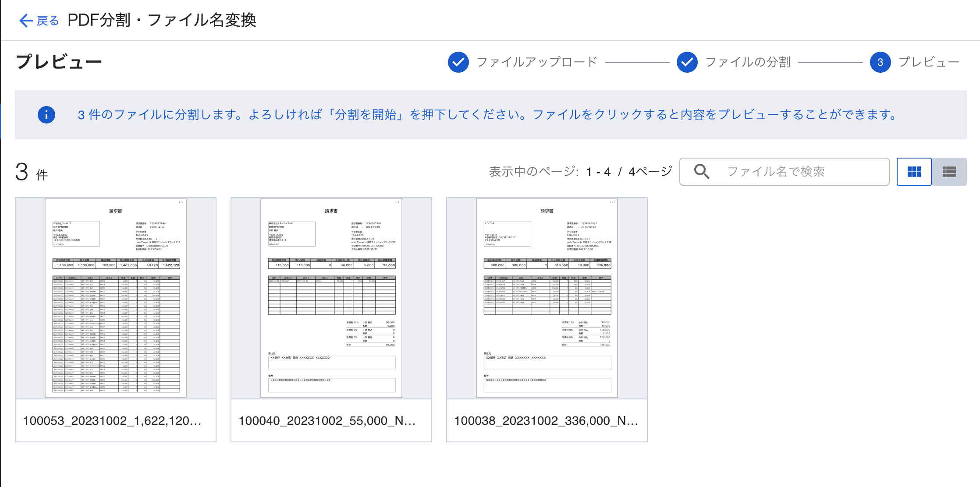Click the blue info icon in banner
Image resolution: width=980 pixels, height=487 pixels.
[x=46, y=115]
